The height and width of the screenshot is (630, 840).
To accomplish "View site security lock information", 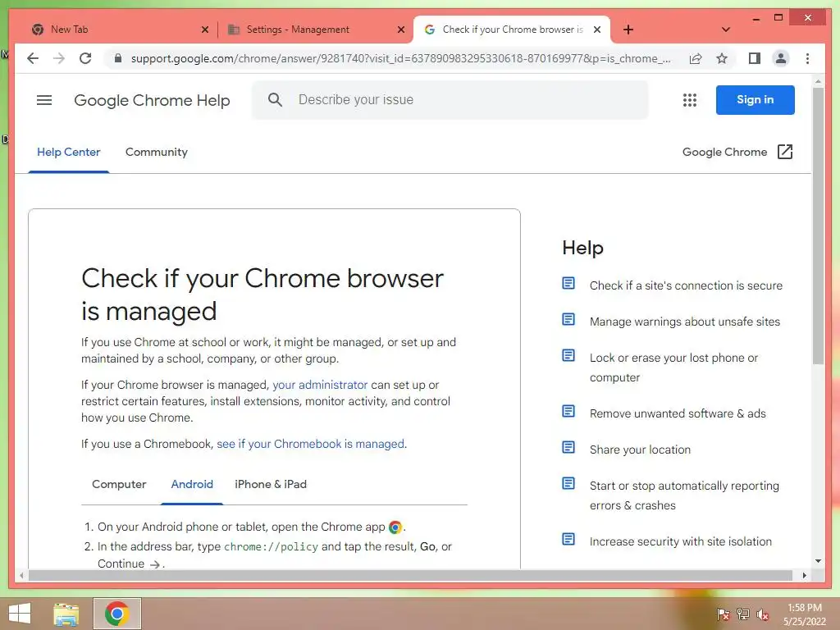I will tap(118, 58).
